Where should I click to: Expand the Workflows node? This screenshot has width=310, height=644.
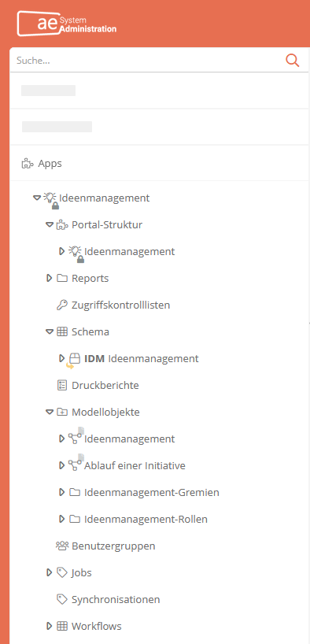[x=50, y=626]
